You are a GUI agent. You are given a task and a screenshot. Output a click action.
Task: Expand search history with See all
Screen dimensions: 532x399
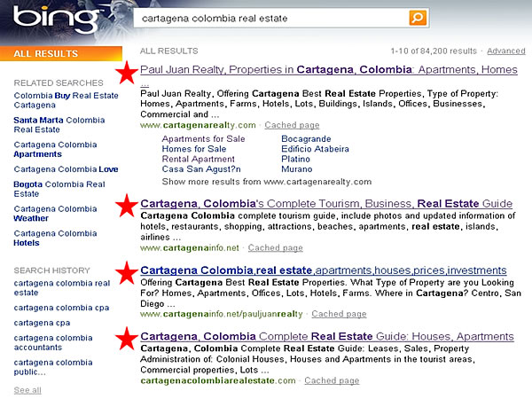pos(27,390)
